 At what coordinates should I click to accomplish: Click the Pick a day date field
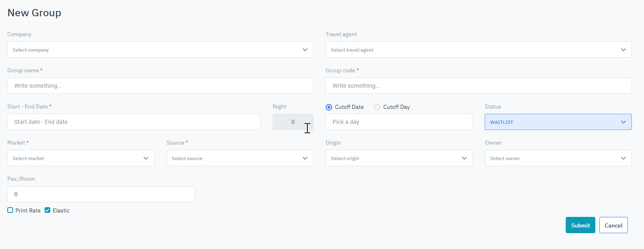coord(399,122)
